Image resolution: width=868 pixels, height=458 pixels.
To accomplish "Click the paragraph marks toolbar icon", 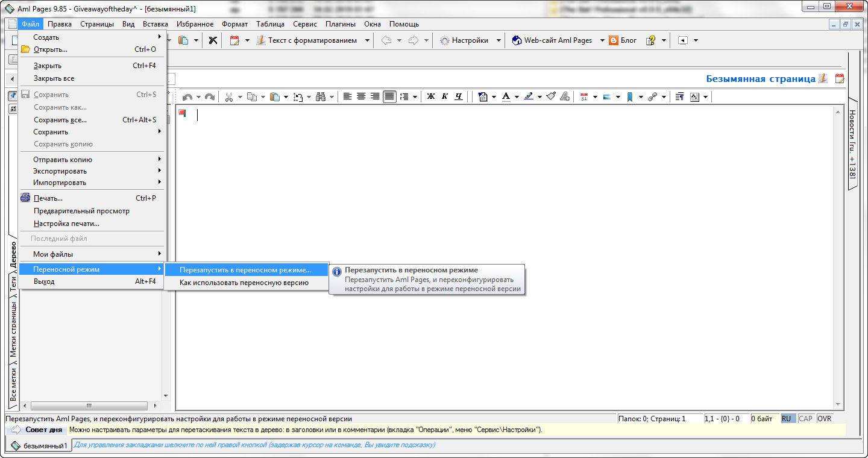I will coord(680,96).
